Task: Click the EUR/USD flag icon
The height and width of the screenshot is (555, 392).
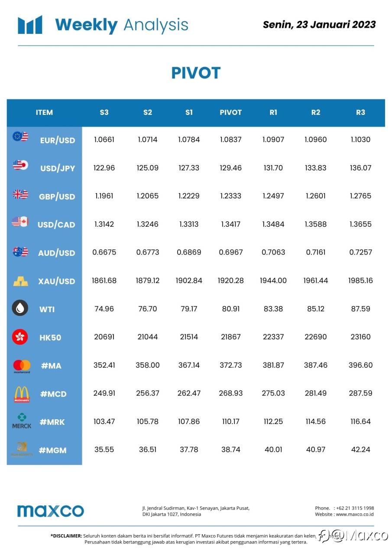Action: pos(20,137)
